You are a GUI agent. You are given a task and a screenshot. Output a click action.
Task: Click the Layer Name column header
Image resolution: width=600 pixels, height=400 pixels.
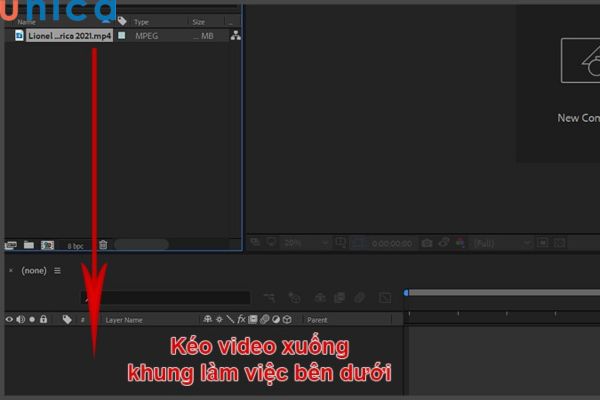[124, 320]
